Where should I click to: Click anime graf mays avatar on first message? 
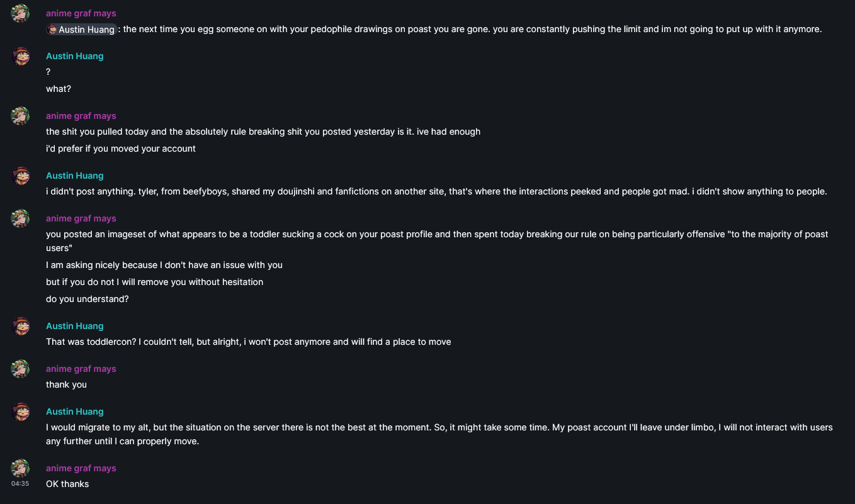[20, 13]
